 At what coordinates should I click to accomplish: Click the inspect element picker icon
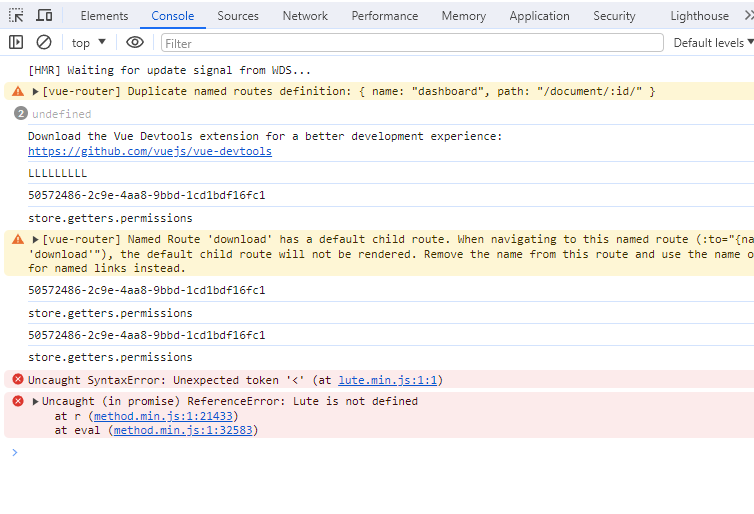(x=16, y=16)
